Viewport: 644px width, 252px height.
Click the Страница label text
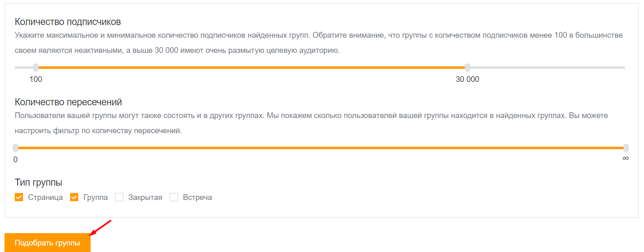tap(46, 198)
